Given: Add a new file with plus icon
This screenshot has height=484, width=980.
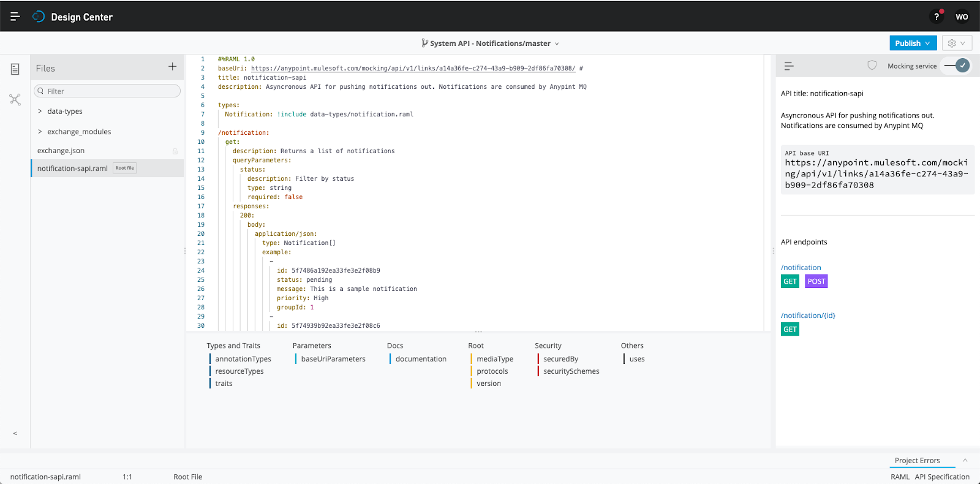Looking at the screenshot, I should (172, 67).
